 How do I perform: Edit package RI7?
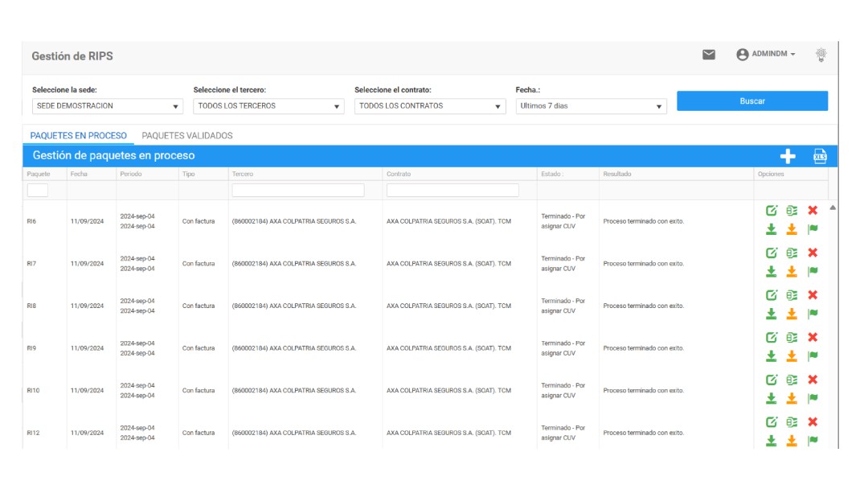click(x=771, y=253)
